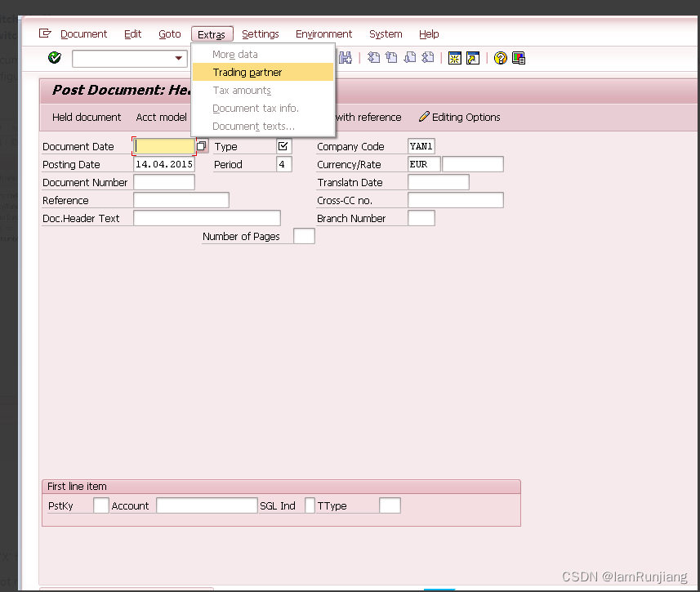Viewport: 700px width, 592px height.
Task: Click the pencil icon for Editing Options
Action: [424, 117]
